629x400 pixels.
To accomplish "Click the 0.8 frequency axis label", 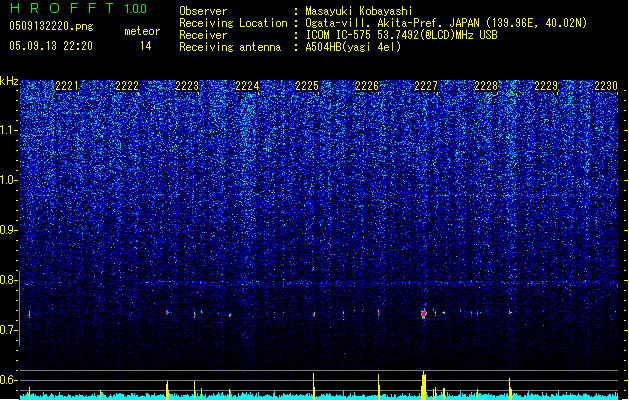I will click(x=8, y=280).
